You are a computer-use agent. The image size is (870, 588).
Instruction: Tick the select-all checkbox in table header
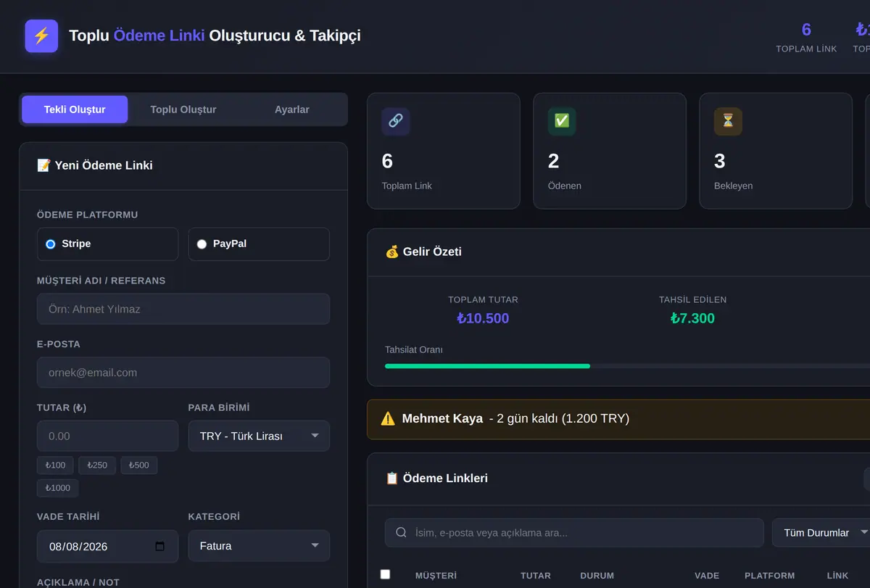[x=385, y=574]
